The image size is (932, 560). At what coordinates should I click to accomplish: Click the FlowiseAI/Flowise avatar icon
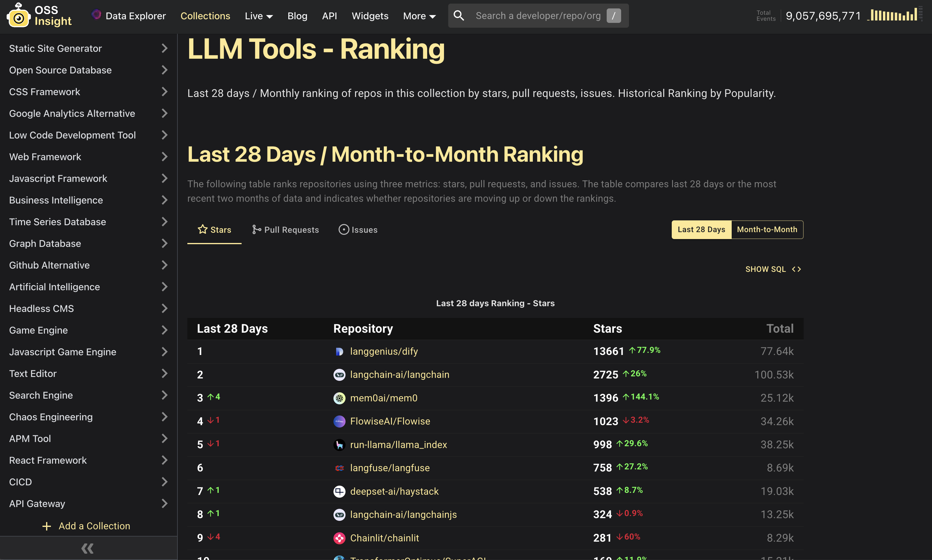point(339,421)
